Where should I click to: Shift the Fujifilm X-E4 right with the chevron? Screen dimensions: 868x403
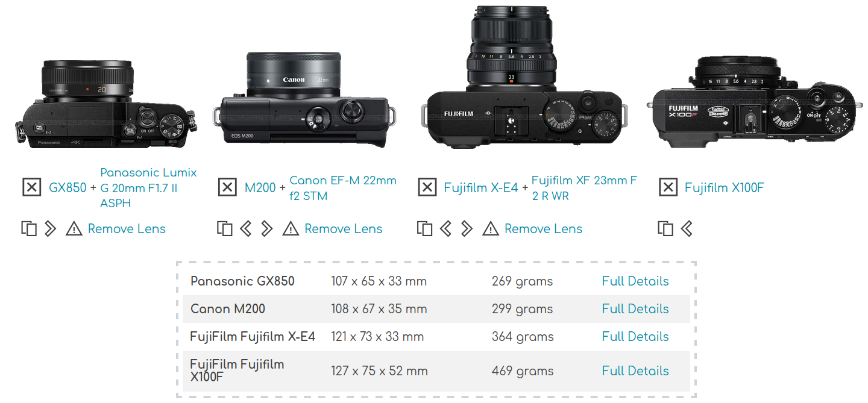(x=467, y=229)
